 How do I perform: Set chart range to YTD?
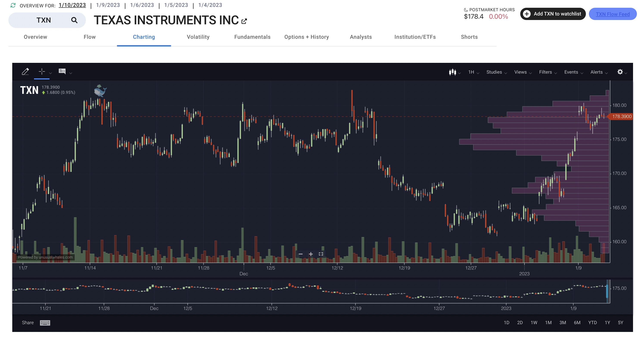[x=593, y=322]
